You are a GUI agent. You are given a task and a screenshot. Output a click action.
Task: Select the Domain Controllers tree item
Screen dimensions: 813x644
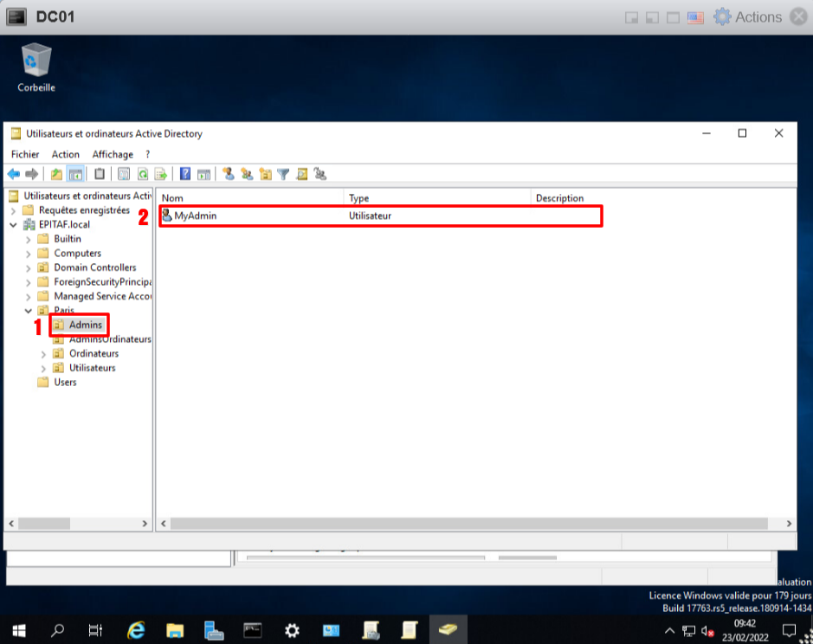[x=94, y=267]
